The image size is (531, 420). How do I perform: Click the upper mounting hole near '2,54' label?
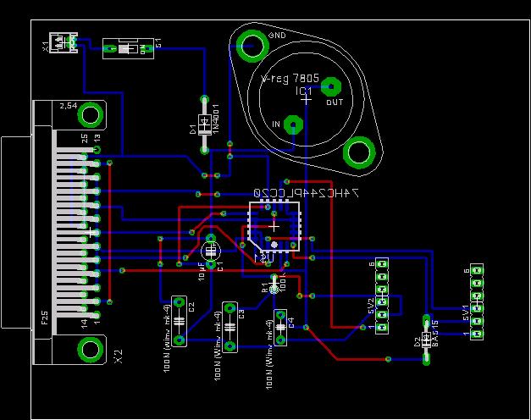(90, 115)
